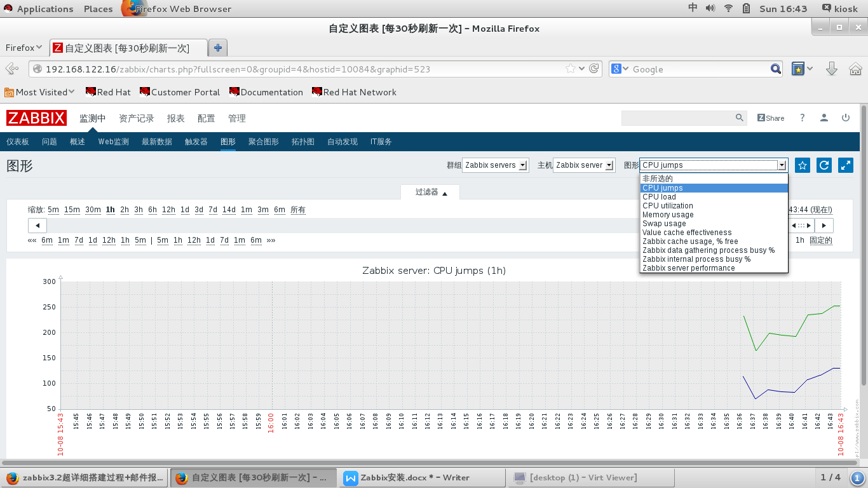868x488 pixels.
Task: Switch to 触发器 submenu tab
Action: (x=196, y=142)
